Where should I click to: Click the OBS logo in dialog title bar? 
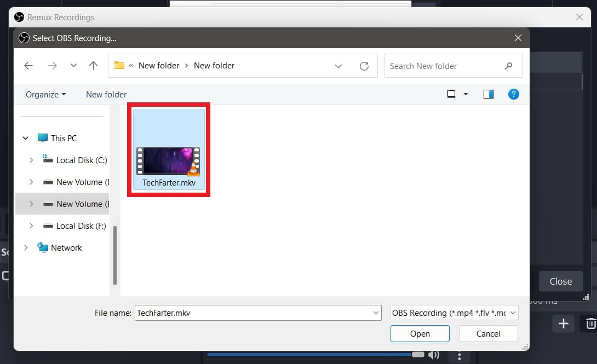click(x=24, y=38)
